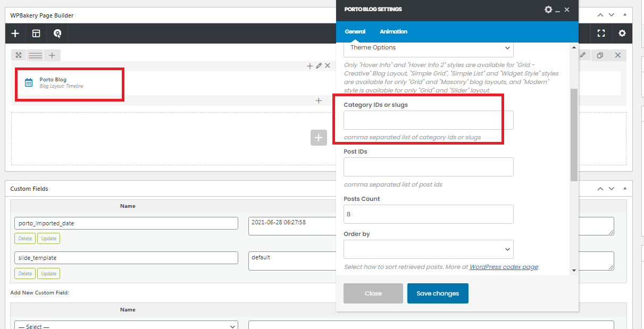Viewport: 644px width, 329px height.
Task: Open the row layout lines icon
Action: point(36,55)
